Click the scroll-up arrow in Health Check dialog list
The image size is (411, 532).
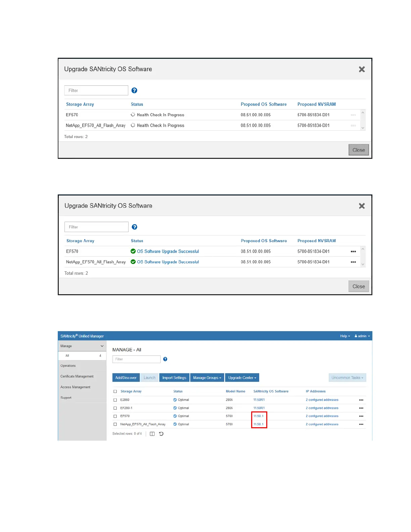pos(363,113)
